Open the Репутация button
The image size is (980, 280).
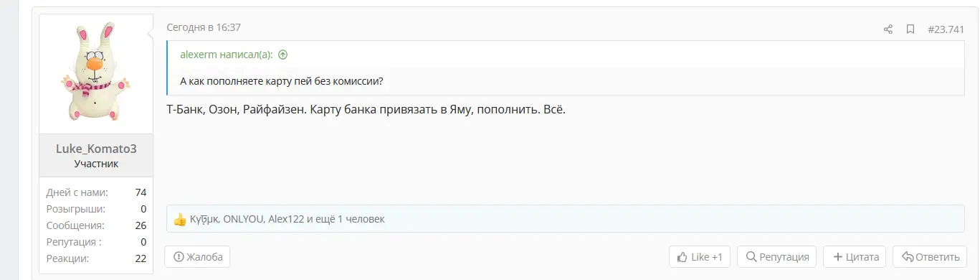[x=777, y=257]
